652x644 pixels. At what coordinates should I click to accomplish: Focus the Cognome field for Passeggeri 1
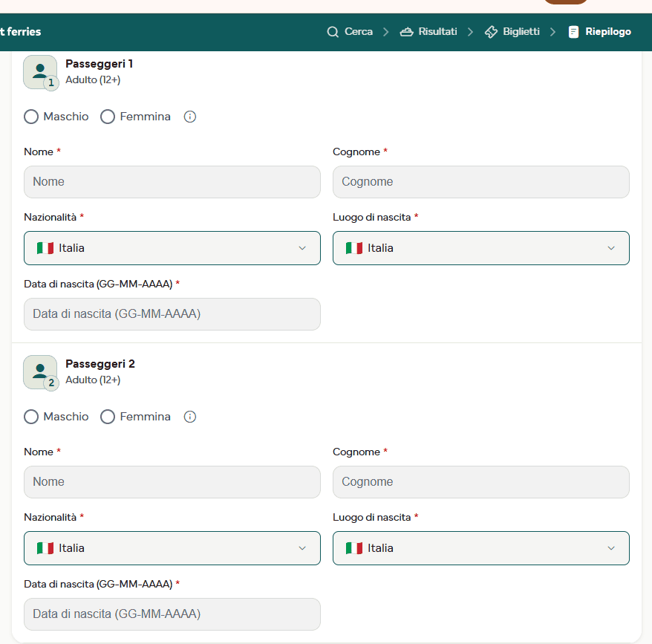(481, 182)
